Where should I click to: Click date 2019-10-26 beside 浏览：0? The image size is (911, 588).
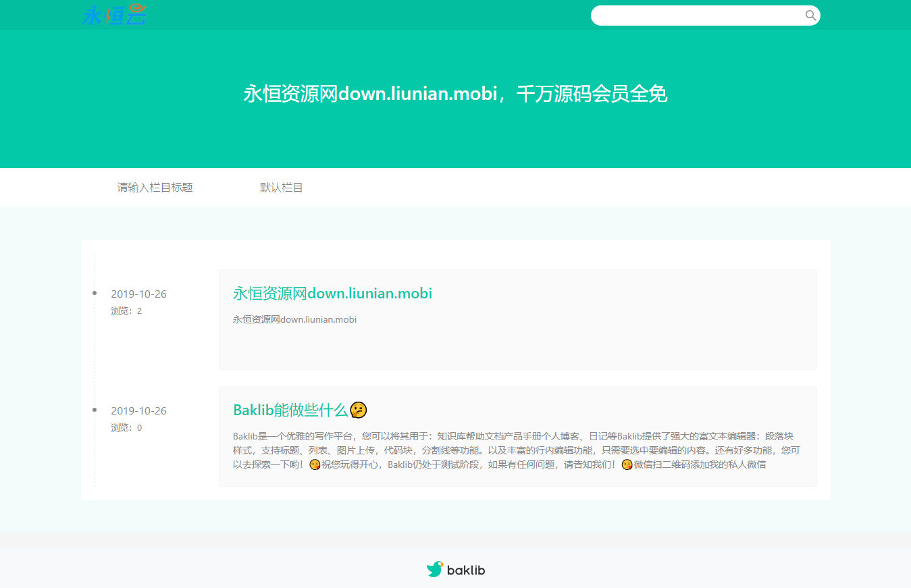[138, 411]
